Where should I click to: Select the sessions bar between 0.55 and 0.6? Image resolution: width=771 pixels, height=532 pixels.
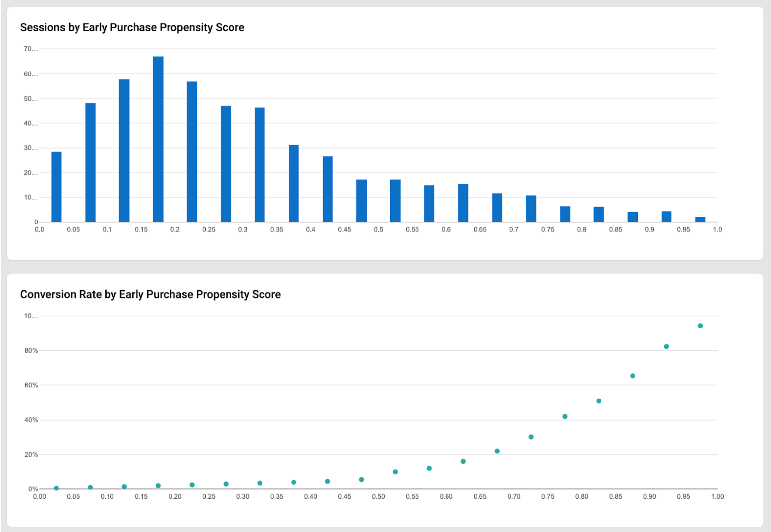429,204
